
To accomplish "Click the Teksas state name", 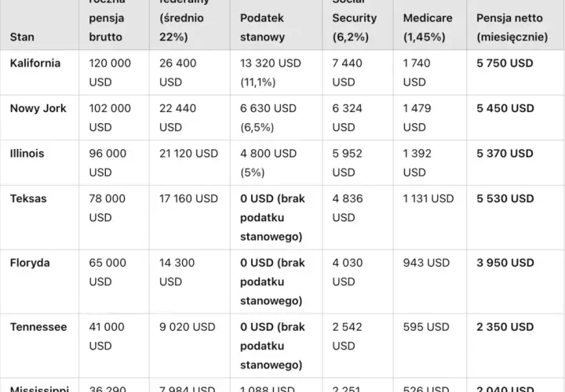I will tap(28, 198).
